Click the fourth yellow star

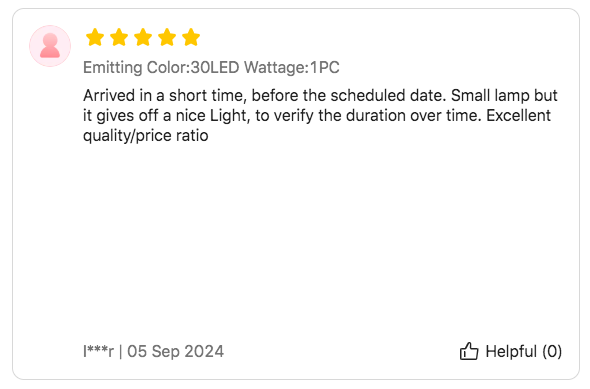pos(167,37)
